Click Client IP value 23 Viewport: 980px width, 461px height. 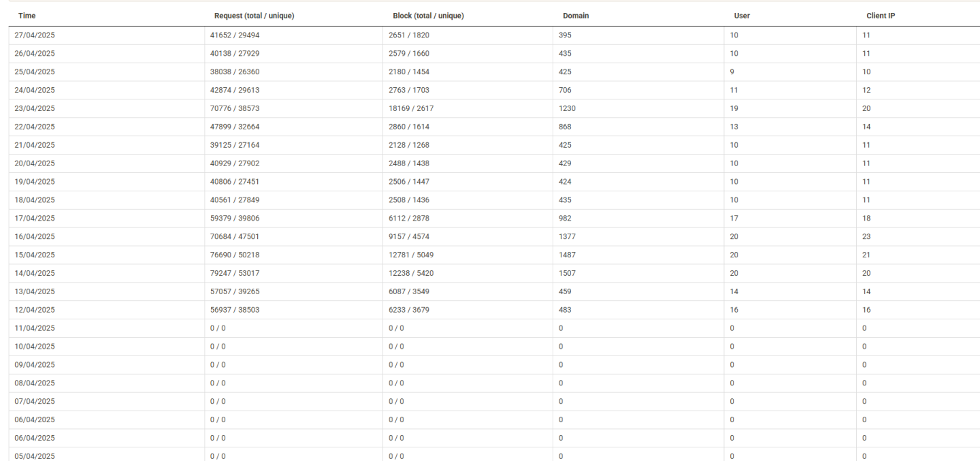point(866,237)
